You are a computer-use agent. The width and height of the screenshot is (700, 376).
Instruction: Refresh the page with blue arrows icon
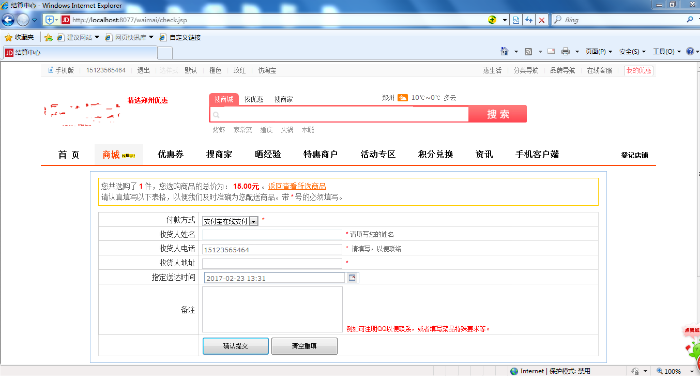[x=529, y=20]
